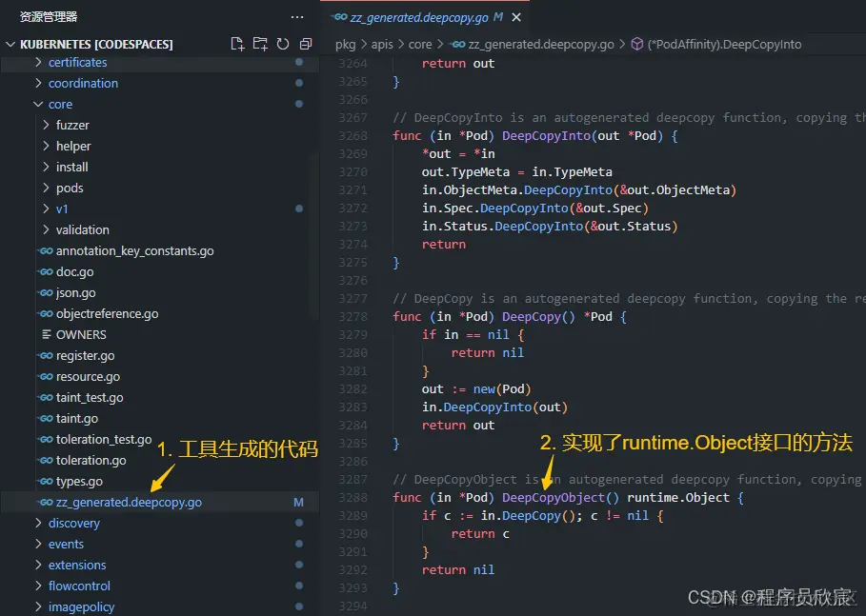Click the apis breadcrumb segment
This screenshot has width=866, height=616.
pos(382,45)
